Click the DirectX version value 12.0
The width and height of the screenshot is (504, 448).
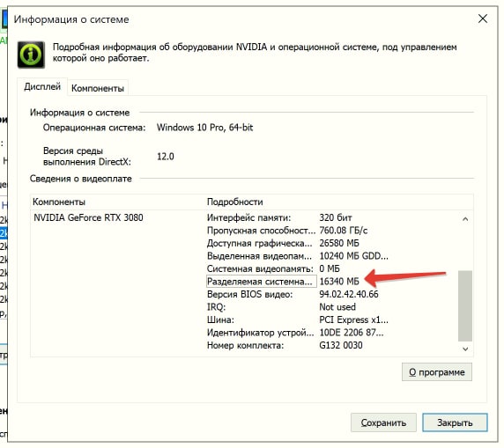[x=166, y=157]
